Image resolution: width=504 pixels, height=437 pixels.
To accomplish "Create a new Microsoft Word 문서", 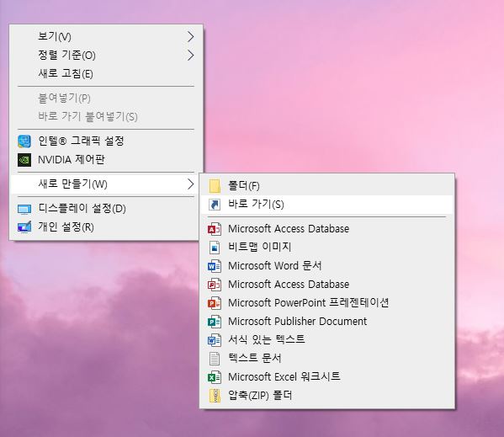I will click(x=326, y=266).
